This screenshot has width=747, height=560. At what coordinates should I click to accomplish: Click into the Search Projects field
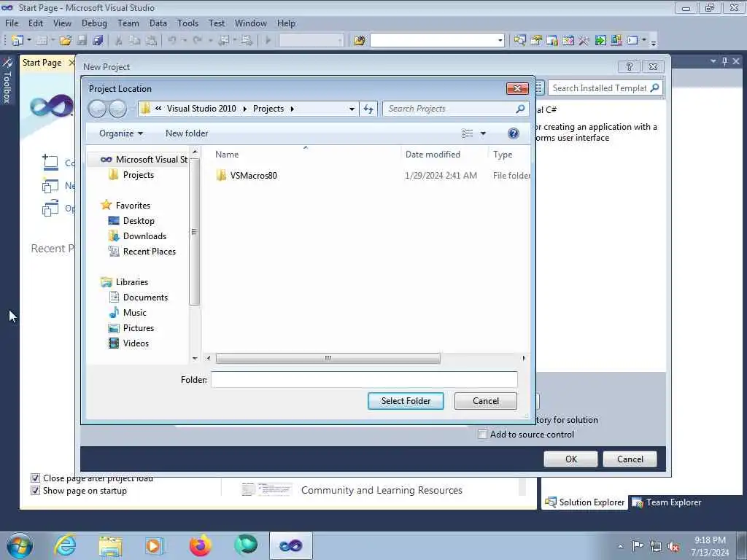tap(451, 109)
